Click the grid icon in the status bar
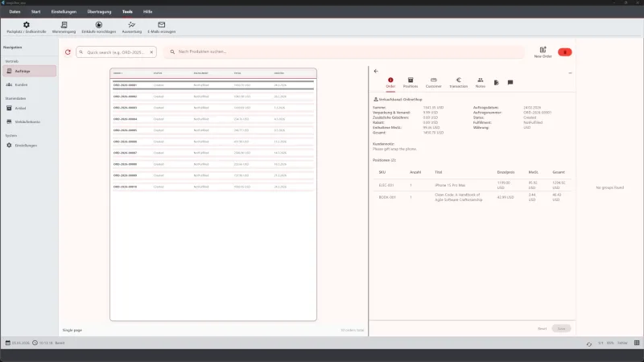Image resolution: width=644 pixels, height=362 pixels. [x=637, y=343]
